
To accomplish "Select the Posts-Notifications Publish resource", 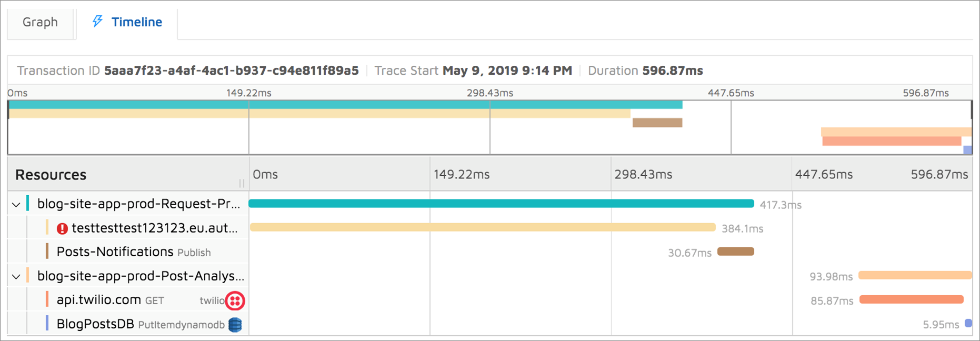I will (134, 252).
